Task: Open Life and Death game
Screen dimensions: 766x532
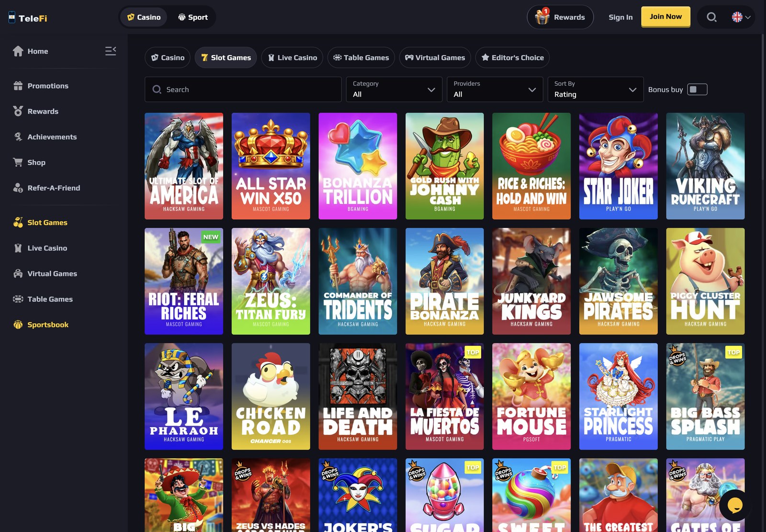Action: pyautogui.click(x=358, y=396)
